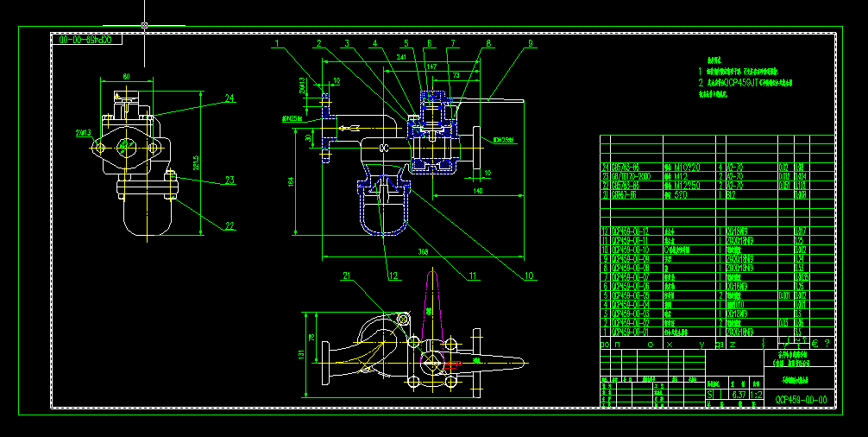Click the M12 entry in the parts list
The width and height of the screenshot is (868, 437).
681,177
